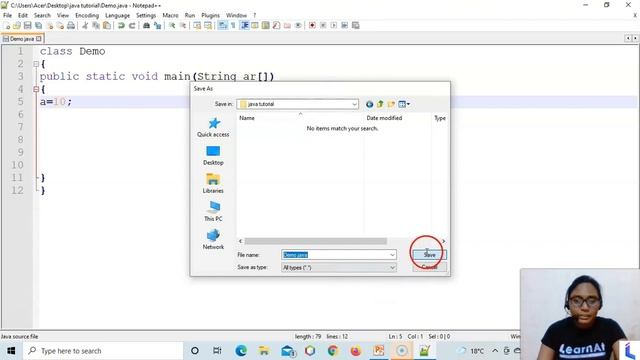Open the File menu
Viewport: 640px width, 360px height.
(7, 15)
